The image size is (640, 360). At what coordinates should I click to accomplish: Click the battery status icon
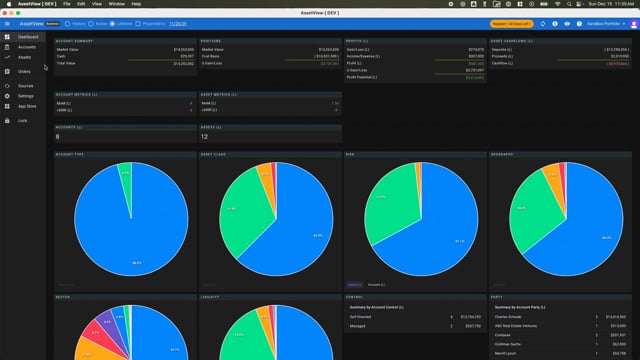click(x=544, y=4)
